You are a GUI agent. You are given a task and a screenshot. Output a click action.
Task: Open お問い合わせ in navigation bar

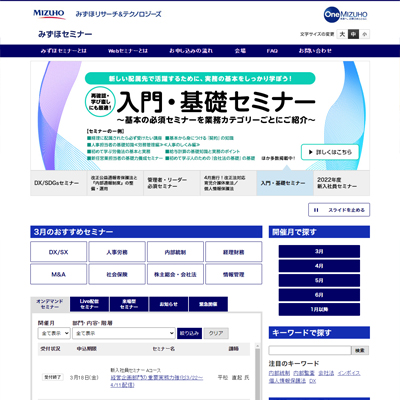[x=315, y=51]
